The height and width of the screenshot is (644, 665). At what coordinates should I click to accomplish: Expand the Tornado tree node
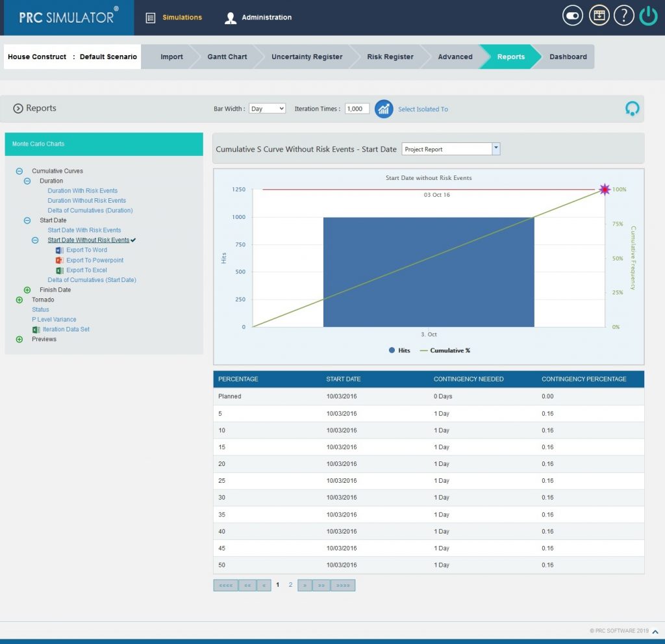pyautogui.click(x=19, y=300)
